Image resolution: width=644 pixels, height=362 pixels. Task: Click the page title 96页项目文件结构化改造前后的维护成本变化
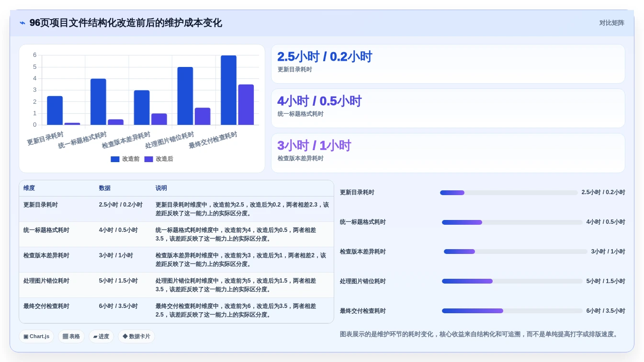pos(126,23)
